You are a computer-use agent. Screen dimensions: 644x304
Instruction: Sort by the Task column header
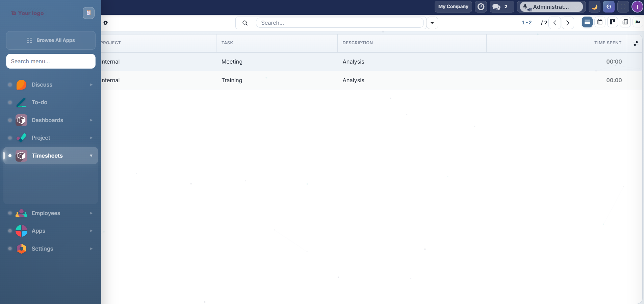(277, 43)
